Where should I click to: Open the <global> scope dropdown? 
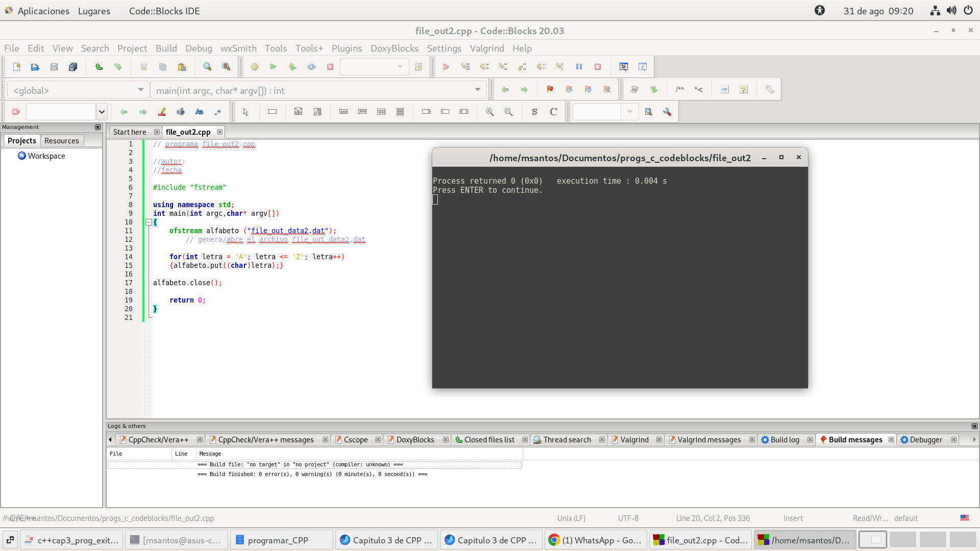click(78, 90)
